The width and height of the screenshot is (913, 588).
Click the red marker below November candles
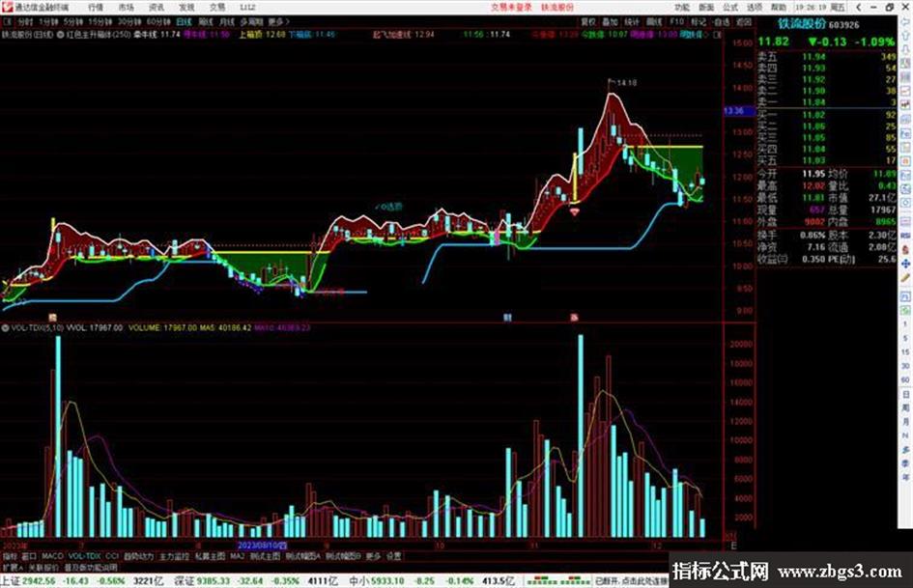(574, 318)
